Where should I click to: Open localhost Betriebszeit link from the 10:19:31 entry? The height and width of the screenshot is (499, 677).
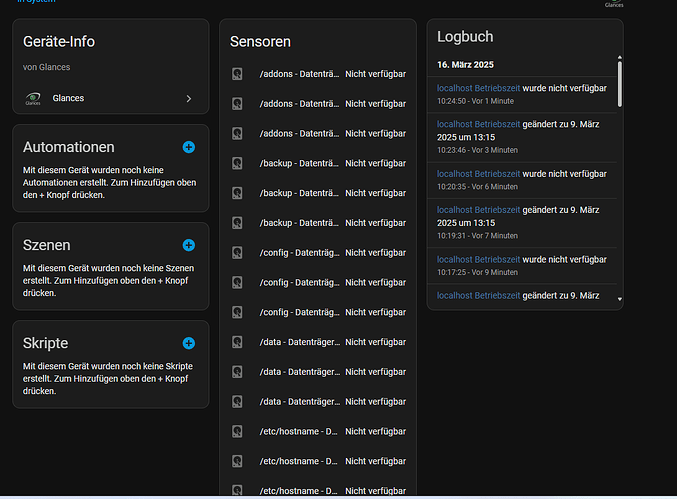478,209
